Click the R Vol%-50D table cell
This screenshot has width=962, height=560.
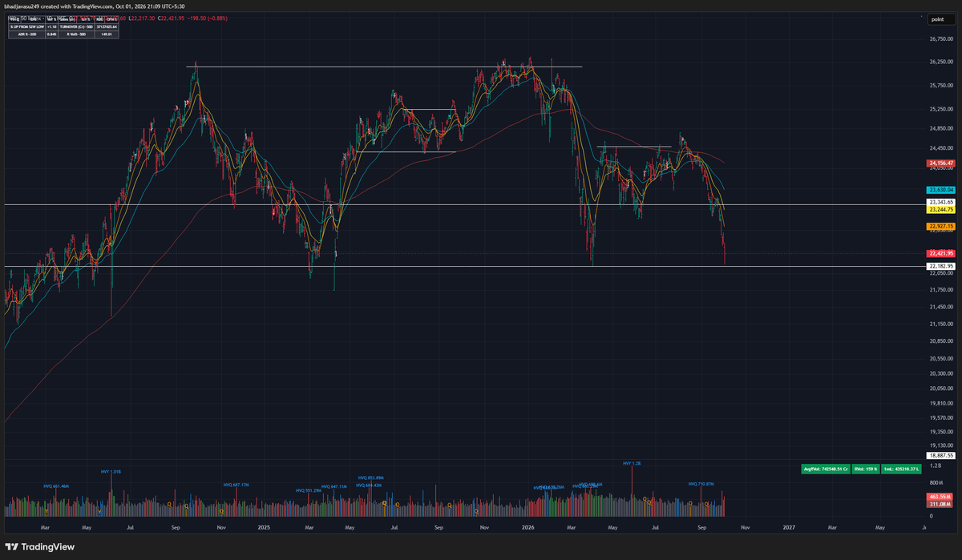[76, 34]
